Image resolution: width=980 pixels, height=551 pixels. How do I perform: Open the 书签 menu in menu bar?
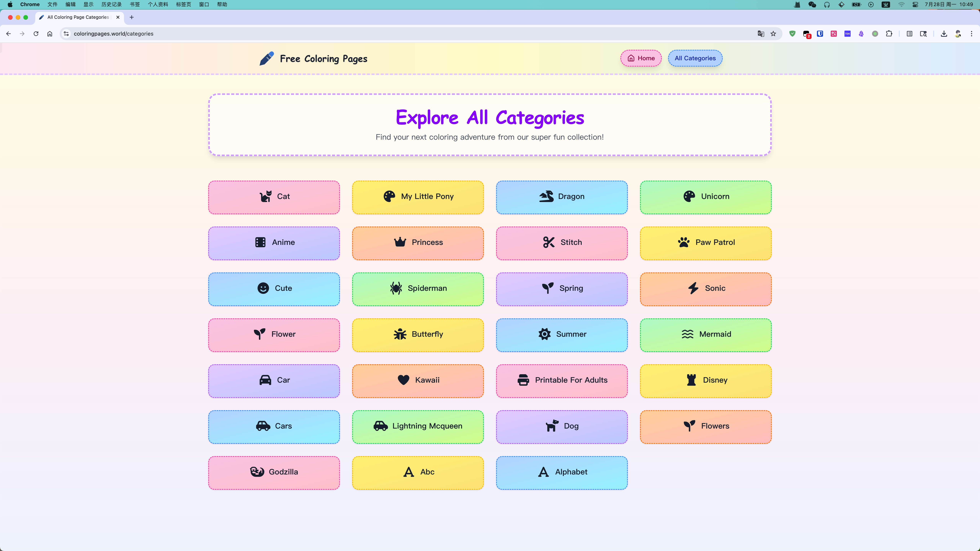coord(135,5)
